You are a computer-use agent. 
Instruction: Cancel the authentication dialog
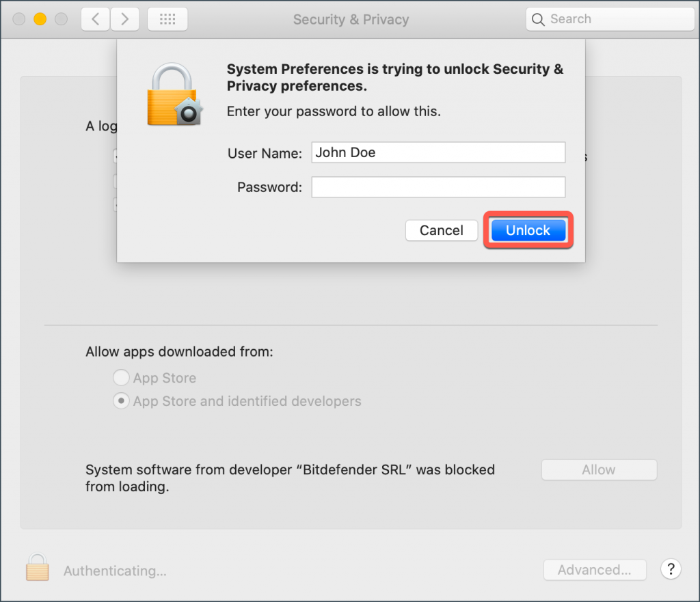tap(442, 230)
